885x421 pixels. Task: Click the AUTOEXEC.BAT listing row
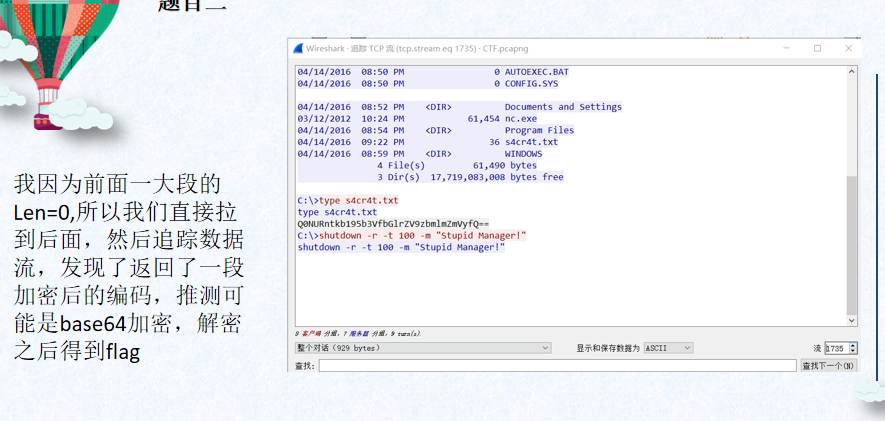click(433, 72)
